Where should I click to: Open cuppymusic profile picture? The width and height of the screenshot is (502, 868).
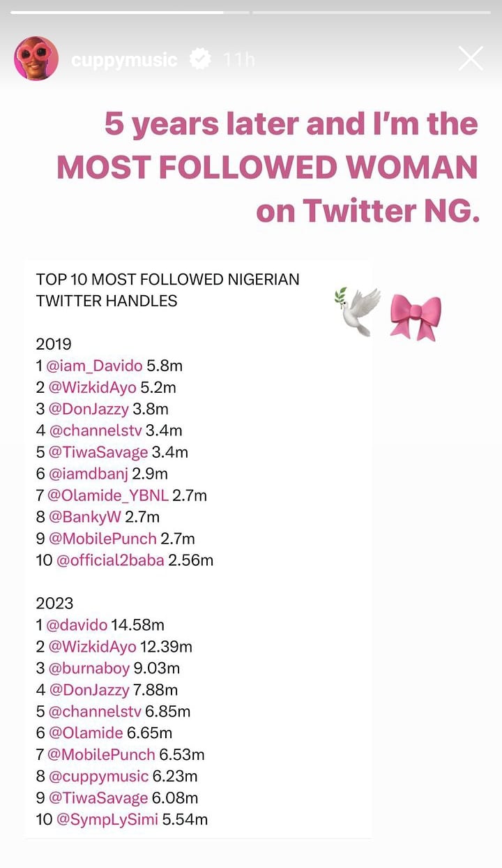[36, 59]
